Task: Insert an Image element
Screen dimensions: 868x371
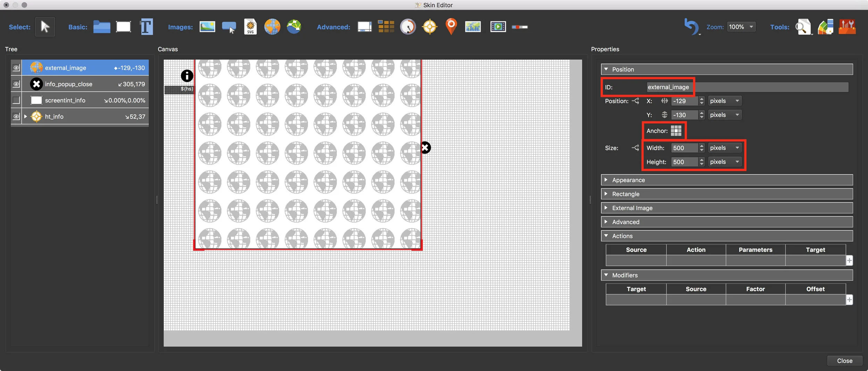Action: click(x=207, y=27)
